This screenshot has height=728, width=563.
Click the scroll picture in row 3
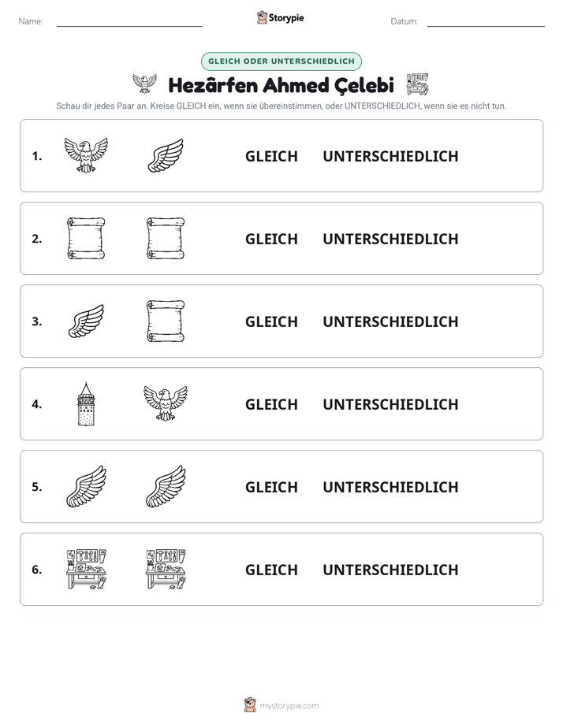tap(166, 321)
